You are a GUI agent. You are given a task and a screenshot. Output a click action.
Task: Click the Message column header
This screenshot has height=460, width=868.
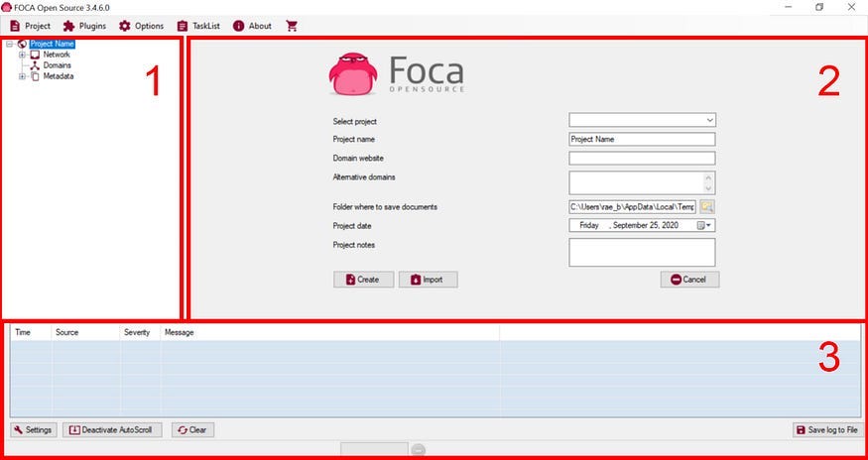[330, 333]
